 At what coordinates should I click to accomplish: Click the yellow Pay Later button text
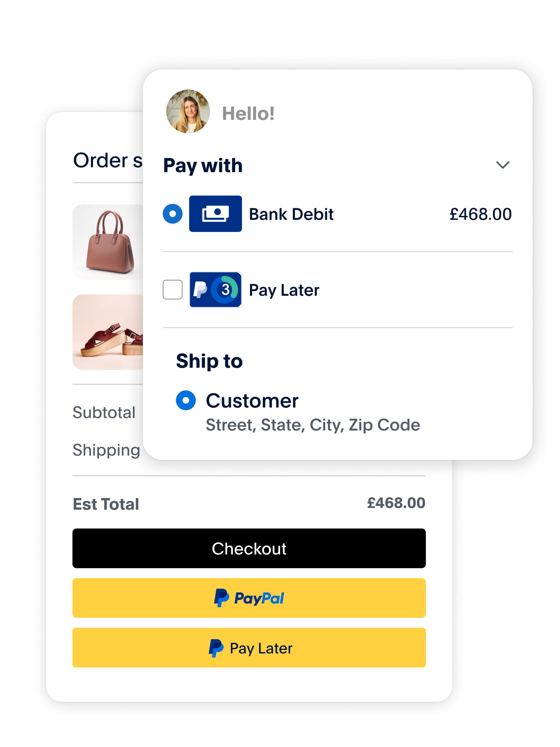(x=261, y=648)
